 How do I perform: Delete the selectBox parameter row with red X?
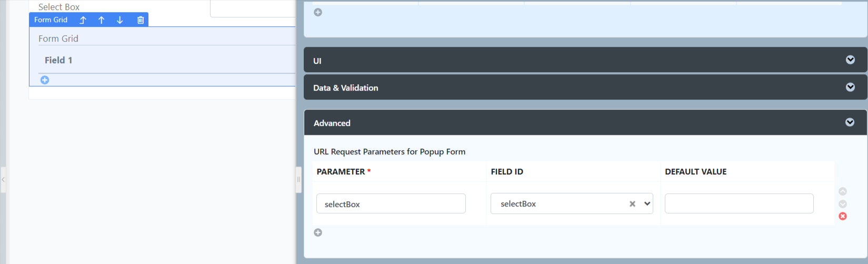pos(843,216)
